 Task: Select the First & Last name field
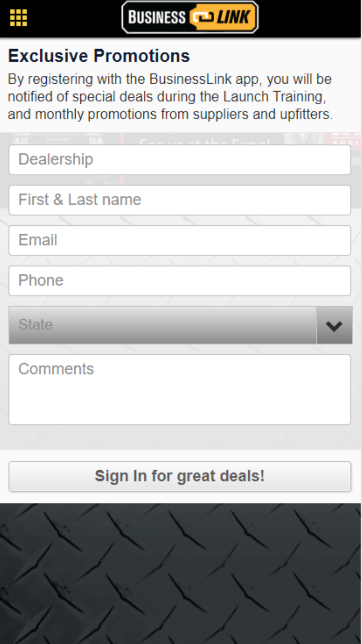[x=180, y=200]
